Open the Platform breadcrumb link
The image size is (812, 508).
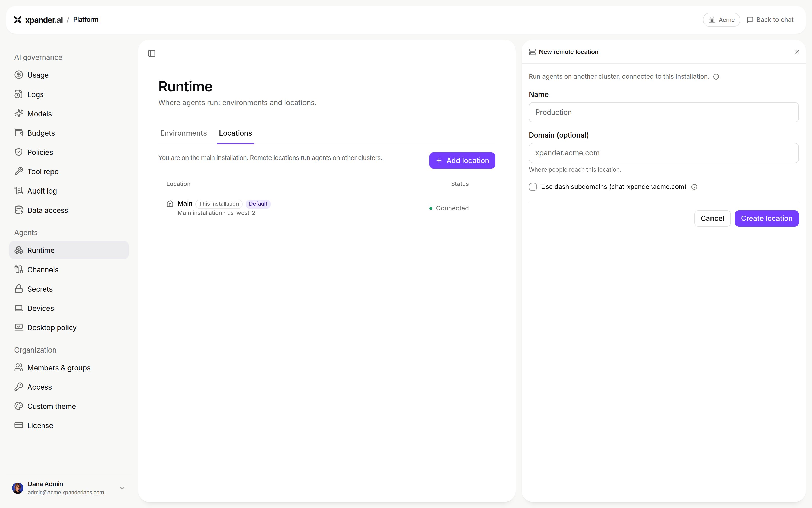(x=86, y=20)
